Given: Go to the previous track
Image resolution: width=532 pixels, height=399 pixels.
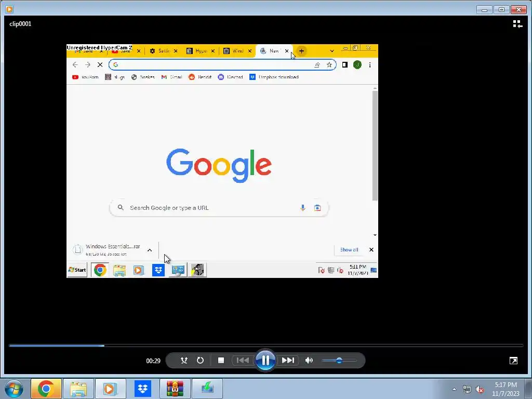Looking at the screenshot, I should [243, 361].
